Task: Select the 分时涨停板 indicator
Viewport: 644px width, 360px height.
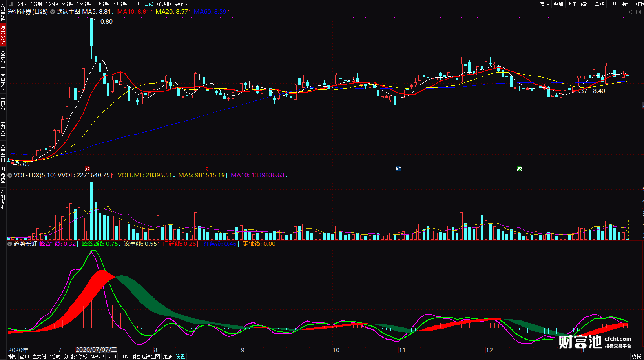Action: 76,356
